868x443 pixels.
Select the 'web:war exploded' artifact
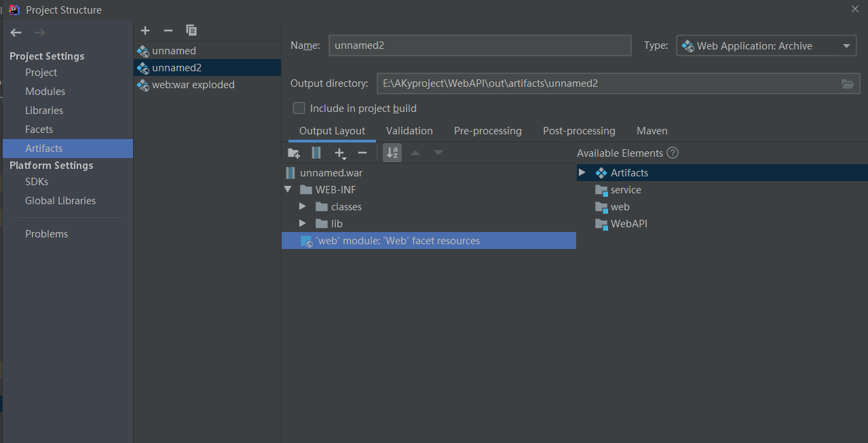pyautogui.click(x=207, y=85)
